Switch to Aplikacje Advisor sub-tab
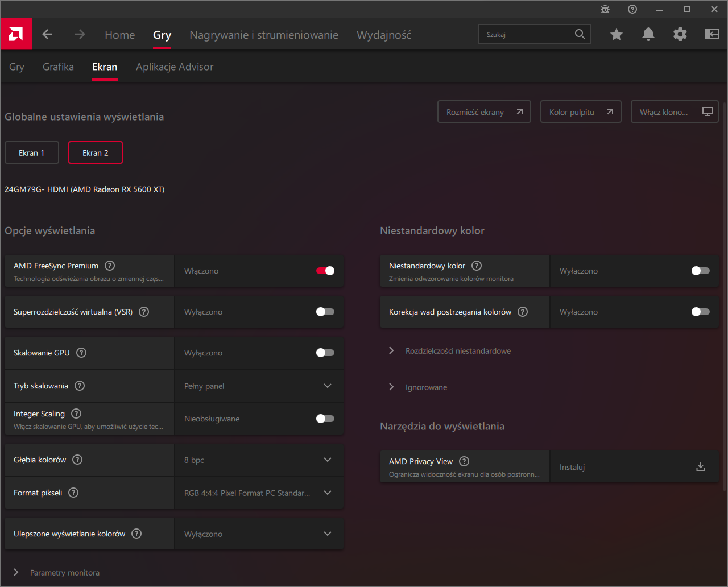728x587 pixels. 175,67
